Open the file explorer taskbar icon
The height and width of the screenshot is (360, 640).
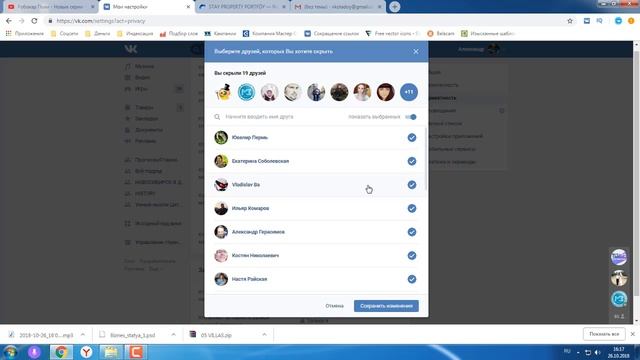[x=111, y=352]
